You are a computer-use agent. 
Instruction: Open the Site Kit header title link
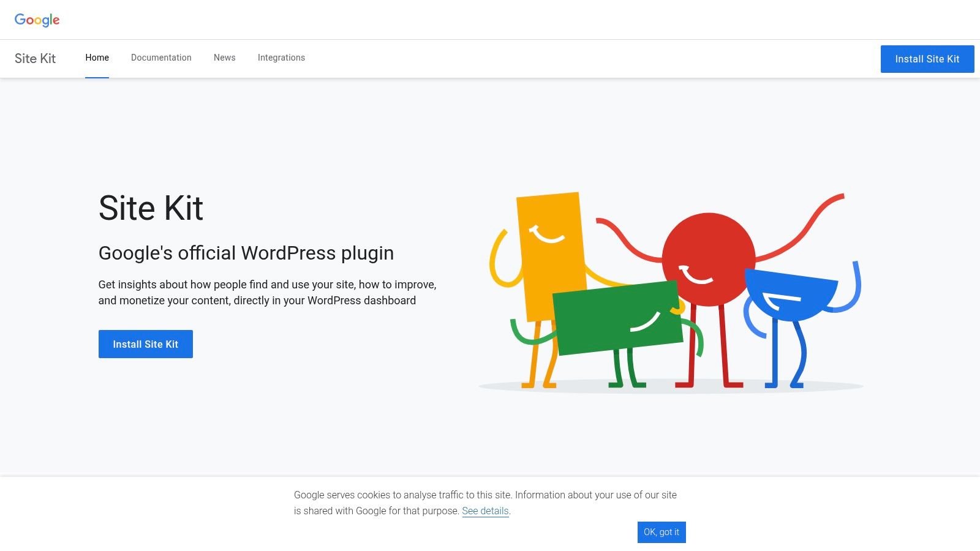click(35, 59)
